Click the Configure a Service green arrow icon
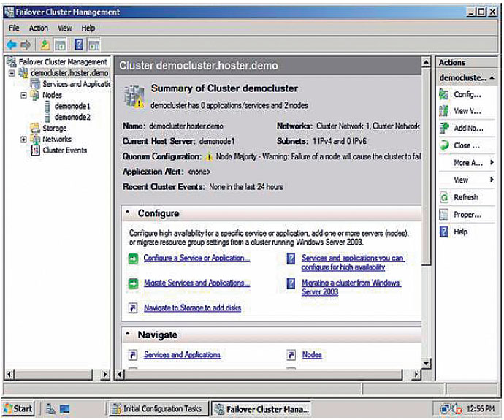Viewport: 504px width, 420px height. click(133, 259)
